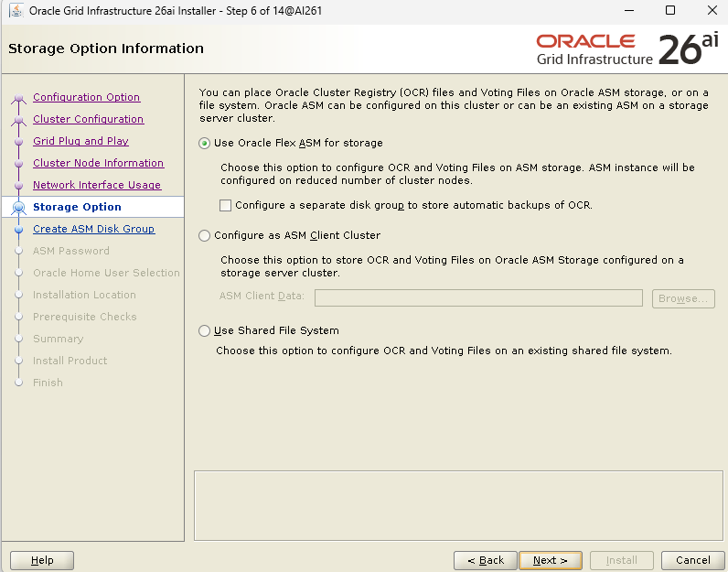Choose the Use Shared File System option
The image size is (728, 572).
(205, 331)
